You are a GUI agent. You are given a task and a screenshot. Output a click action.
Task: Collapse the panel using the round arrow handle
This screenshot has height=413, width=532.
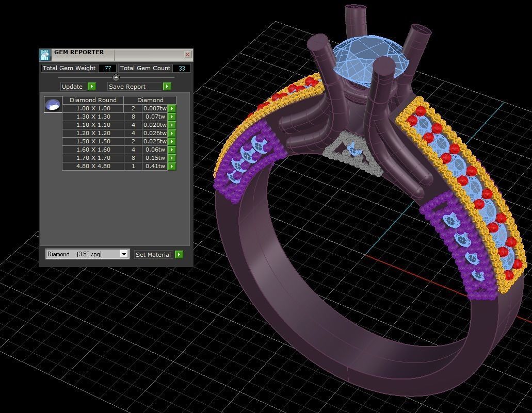click(116, 77)
